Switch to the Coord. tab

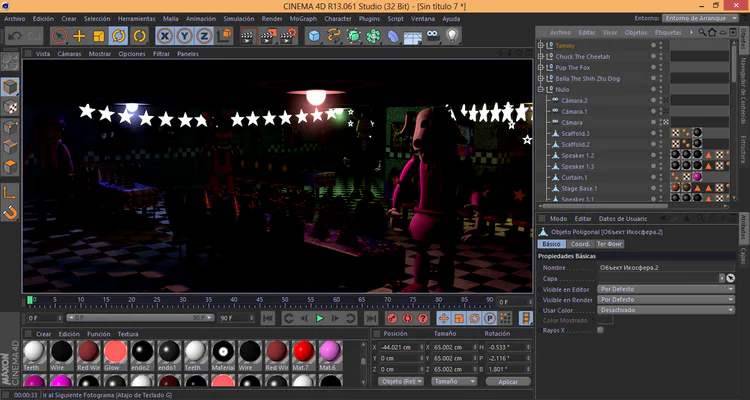click(580, 244)
